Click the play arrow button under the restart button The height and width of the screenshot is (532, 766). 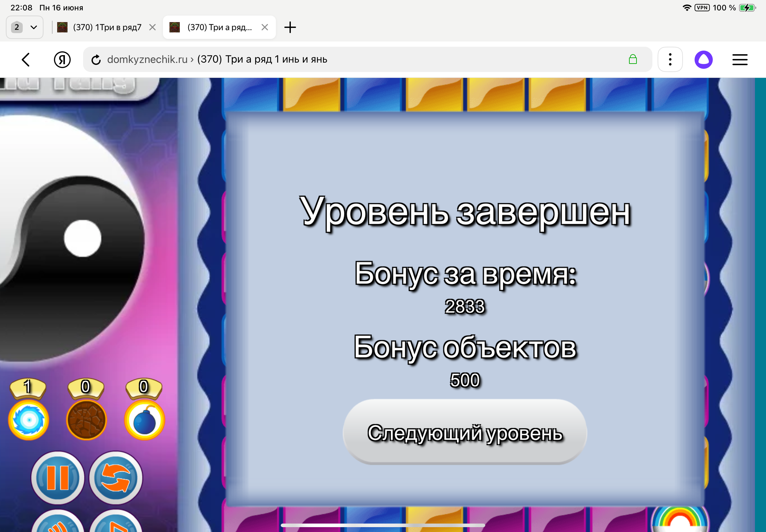[116, 521]
